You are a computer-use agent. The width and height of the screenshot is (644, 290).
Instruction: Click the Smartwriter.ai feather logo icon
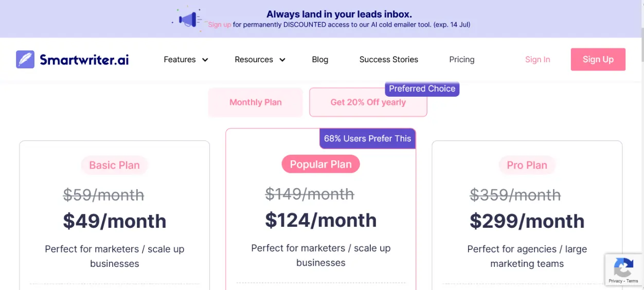(25, 60)
